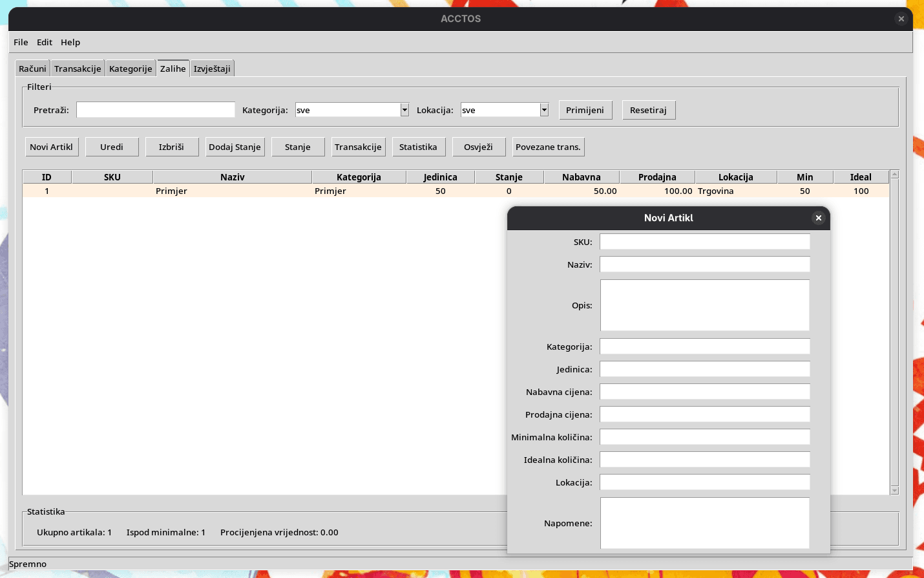Open the File menu
Screen dimensions: 924x578
pyautogui.click(x=20, y=42)
